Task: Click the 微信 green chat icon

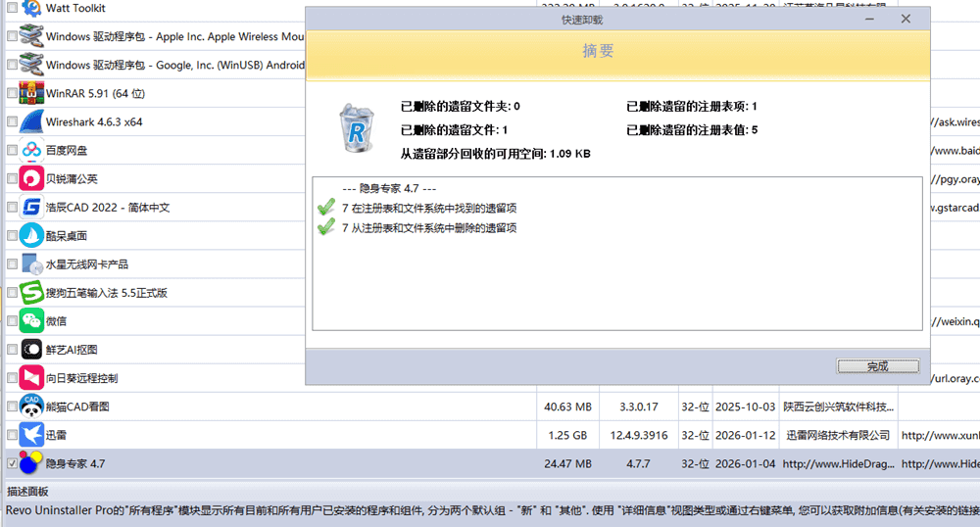Action: tap(31, 321)
